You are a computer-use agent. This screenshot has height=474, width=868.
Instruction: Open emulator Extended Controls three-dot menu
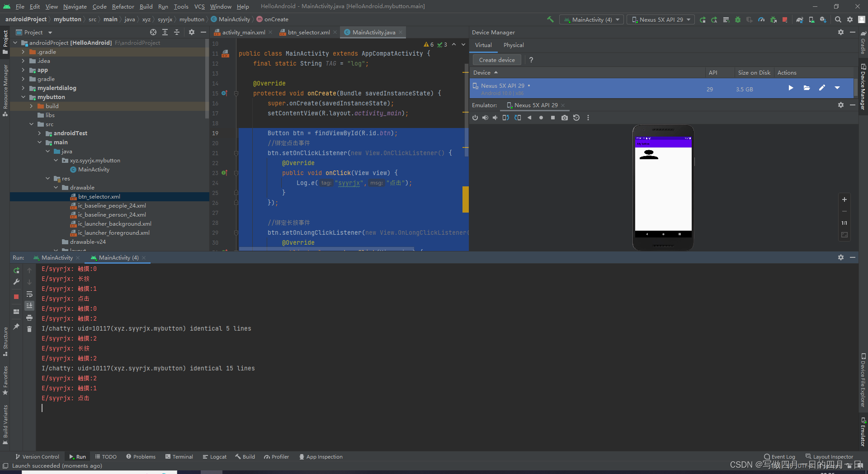(588, 118)
